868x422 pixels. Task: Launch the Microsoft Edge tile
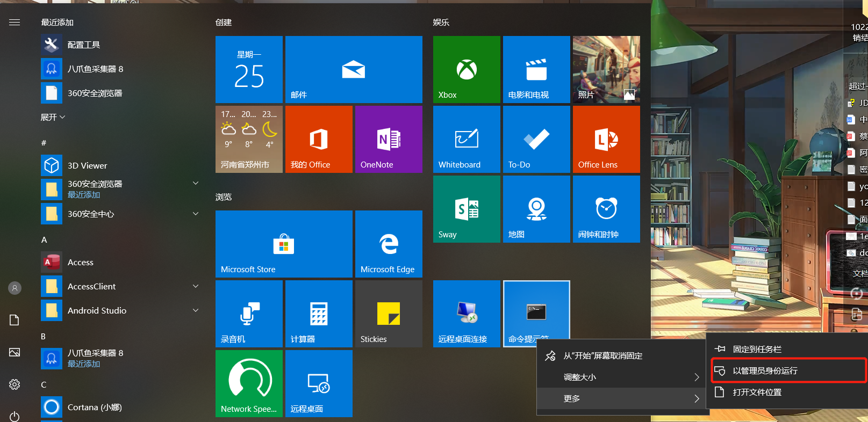click(x=389, y=244)
